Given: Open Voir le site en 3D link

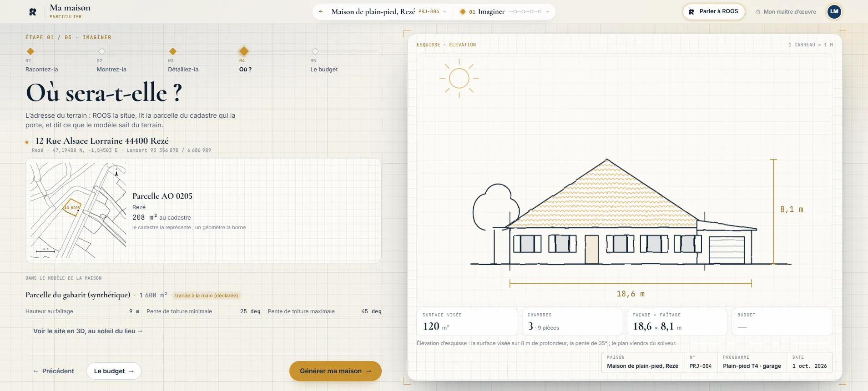Looking at the screenshot, I should [88, 331].
